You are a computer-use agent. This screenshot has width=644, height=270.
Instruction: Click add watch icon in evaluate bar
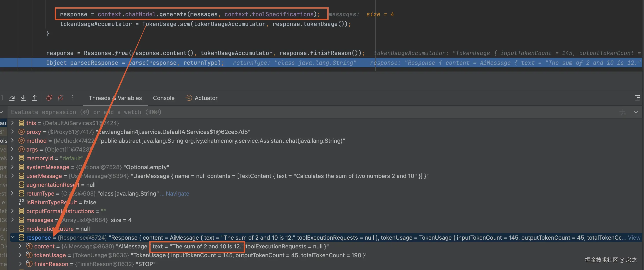(x=623, y=112)
